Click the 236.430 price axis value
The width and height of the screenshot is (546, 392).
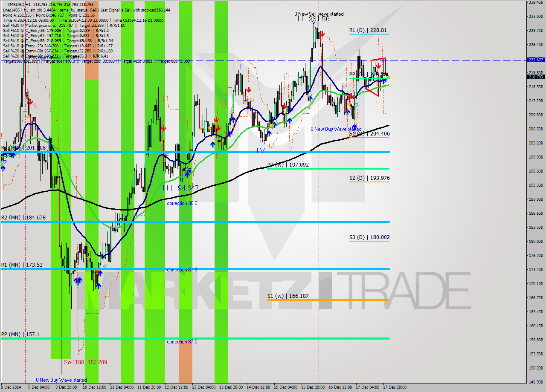(x=536, y=3)
